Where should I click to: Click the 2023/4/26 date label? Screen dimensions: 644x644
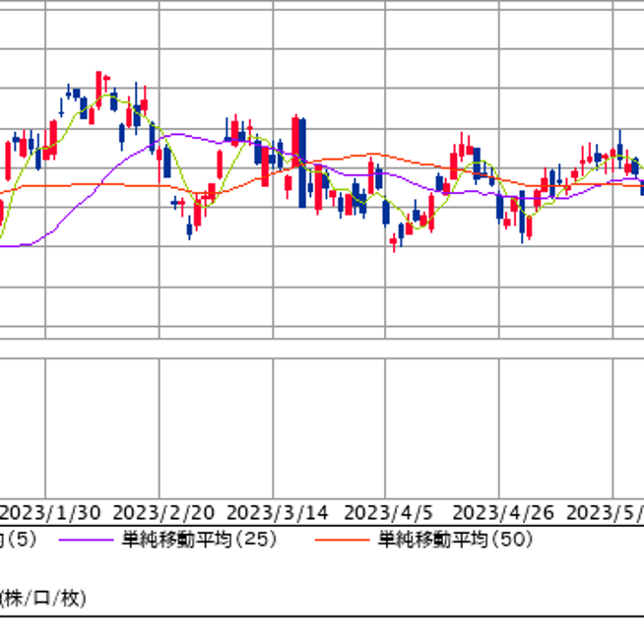(x=503, y=513)
